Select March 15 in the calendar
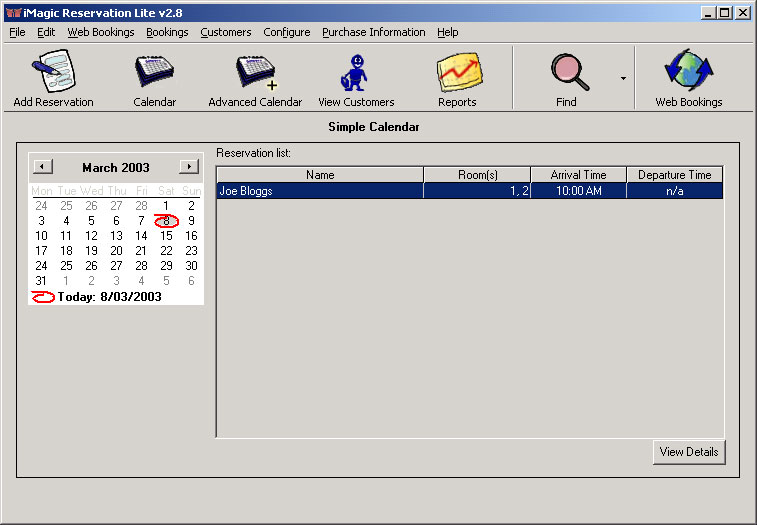The width and height of the screenshot is (757, 525). 166,236
